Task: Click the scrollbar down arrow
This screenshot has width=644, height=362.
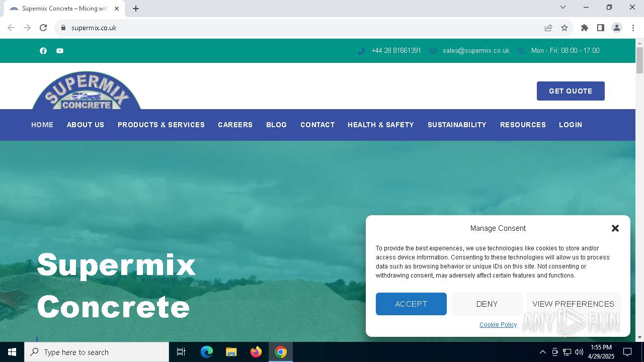Action: tap(639, 337)
